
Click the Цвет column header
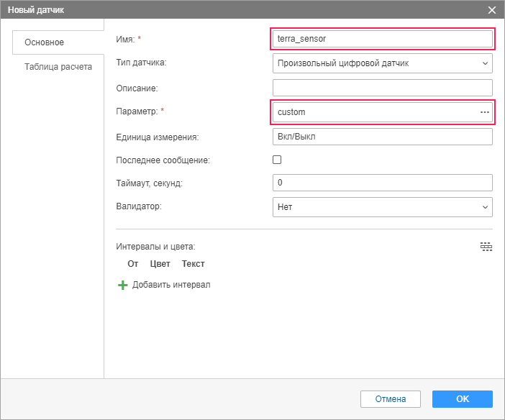coord(160,264)
